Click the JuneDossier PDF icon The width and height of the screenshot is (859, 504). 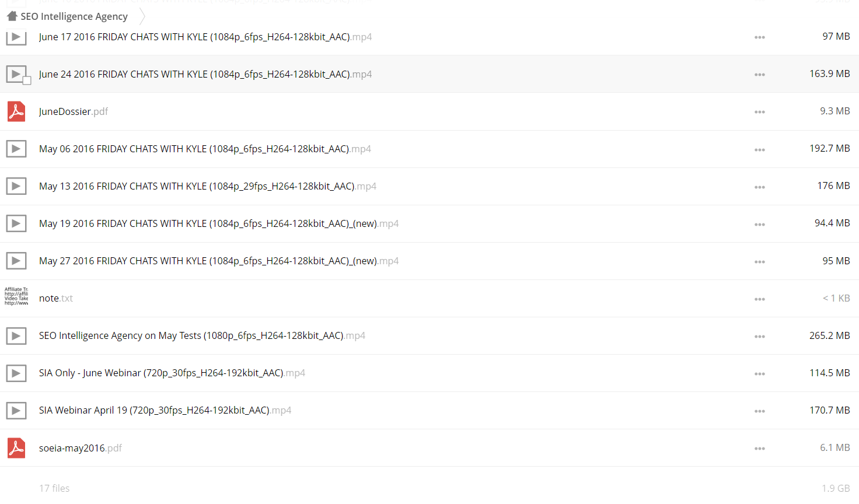pos(16,111)
